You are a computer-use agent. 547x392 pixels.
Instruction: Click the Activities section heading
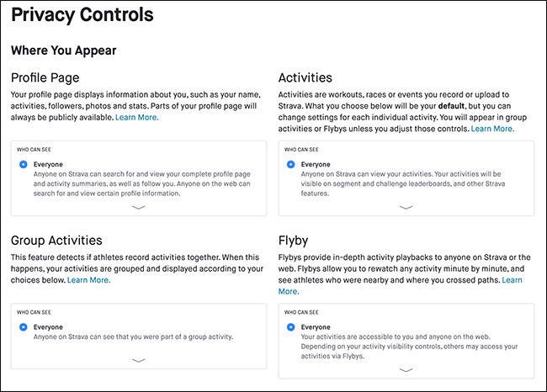[x=305, y=77]
